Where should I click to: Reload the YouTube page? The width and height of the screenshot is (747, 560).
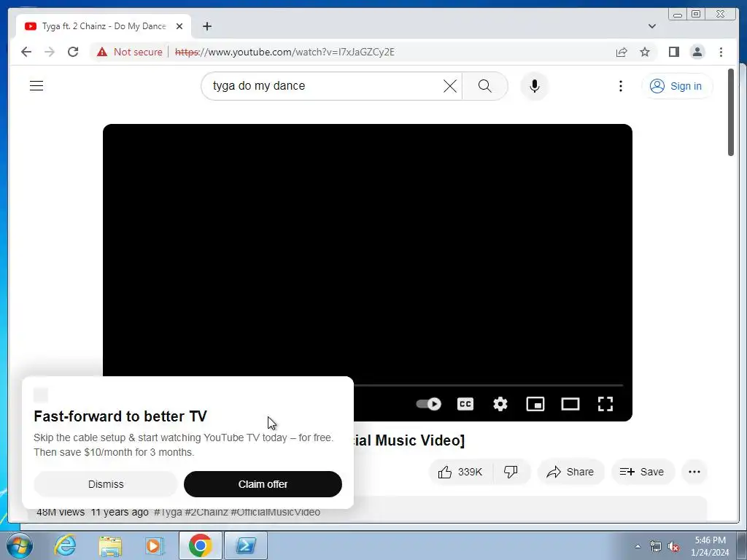[73, 52]
